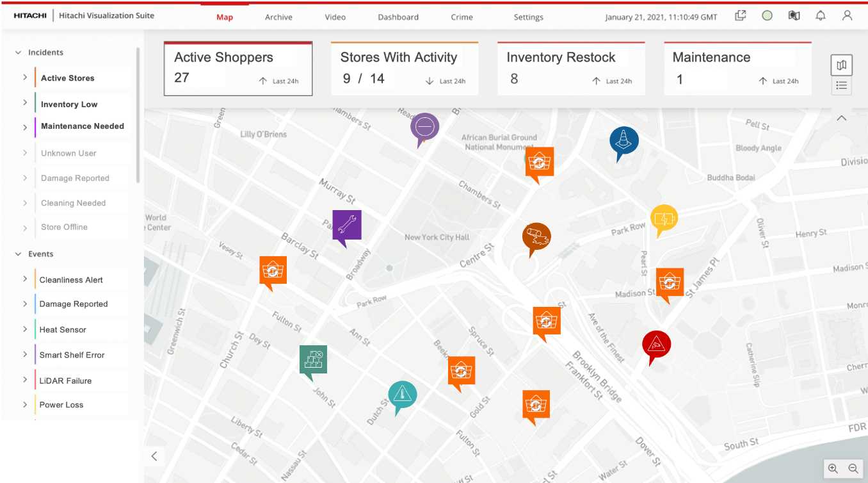Select the teal heat sensor alert marker

click(x=402, y=395)
